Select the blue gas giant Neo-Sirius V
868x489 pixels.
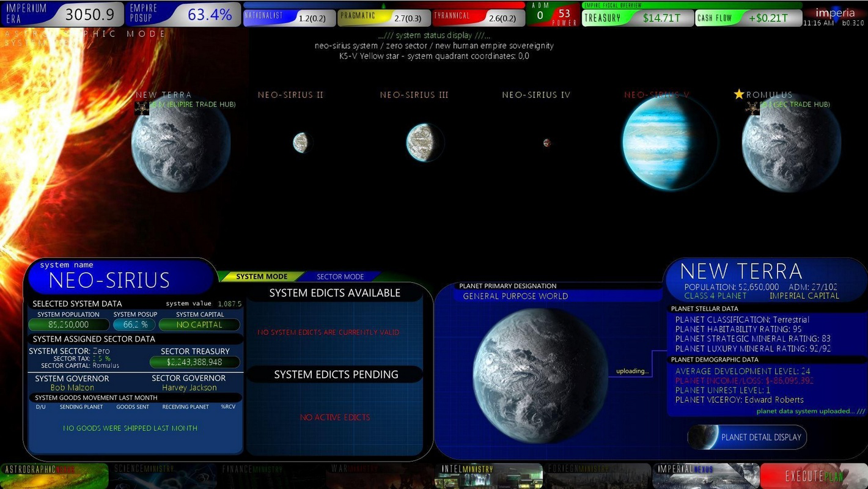point(669,142)
